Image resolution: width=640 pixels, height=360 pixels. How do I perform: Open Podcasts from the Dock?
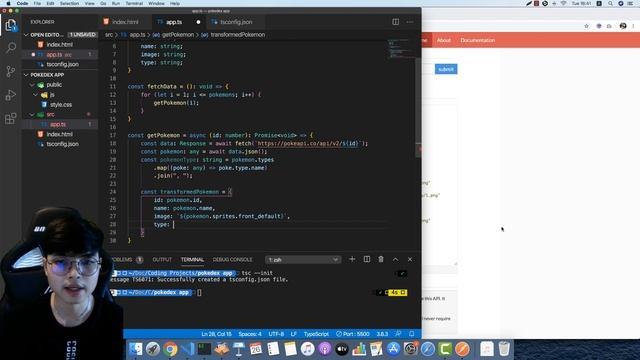(x=324, y=349)
